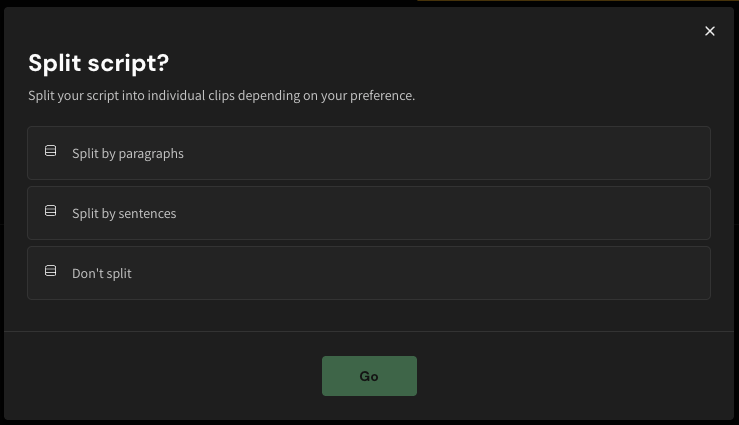Close the Split script dialog

tap(710, 31)
